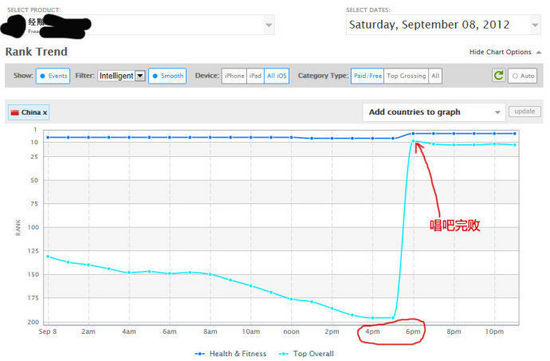The height and width of the screenshot is (361, 550).
Task: Switch to Top Grossing category type
Action: (406, 76)
